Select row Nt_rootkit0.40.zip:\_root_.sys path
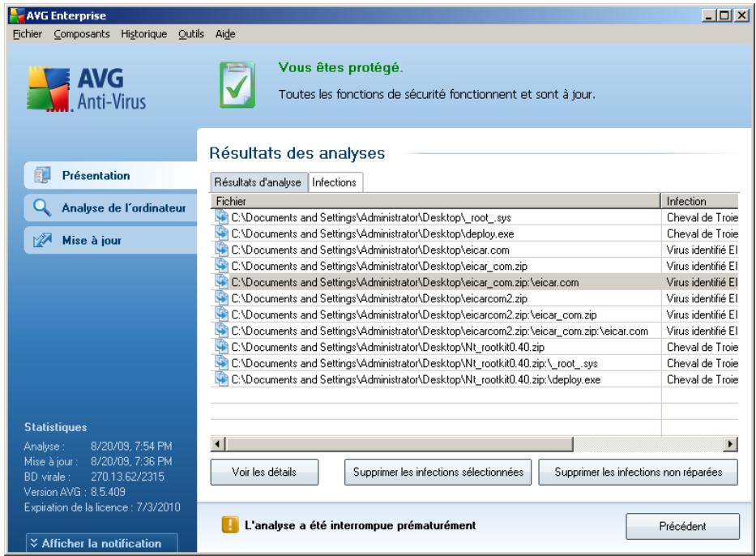 click(415, 364)
